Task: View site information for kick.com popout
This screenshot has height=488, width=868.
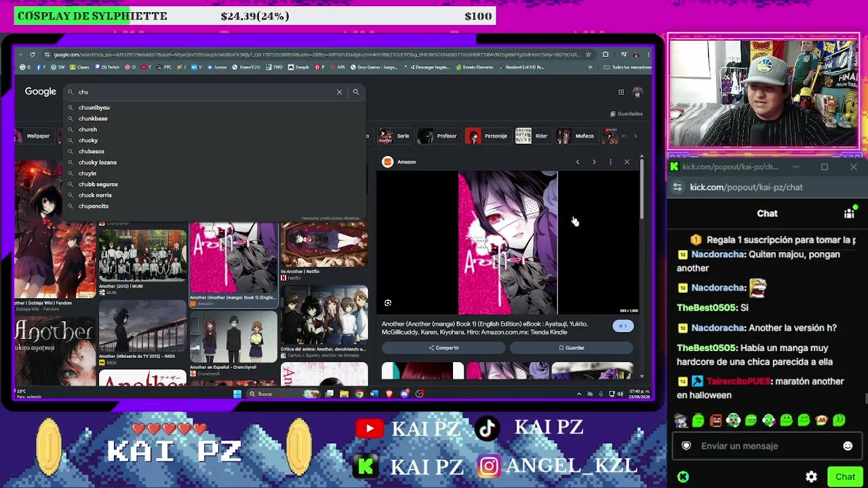Action: click(677, 187)
